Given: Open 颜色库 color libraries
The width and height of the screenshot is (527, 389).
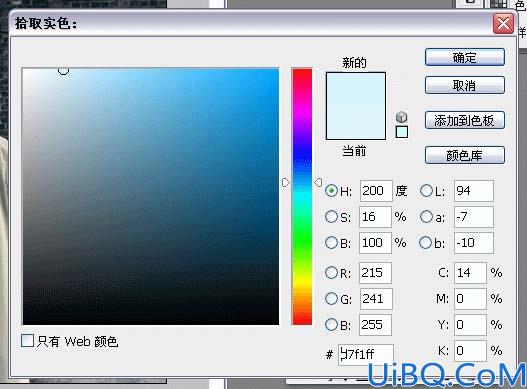Looking at the screenshot, I should click(x=464, y=155).
